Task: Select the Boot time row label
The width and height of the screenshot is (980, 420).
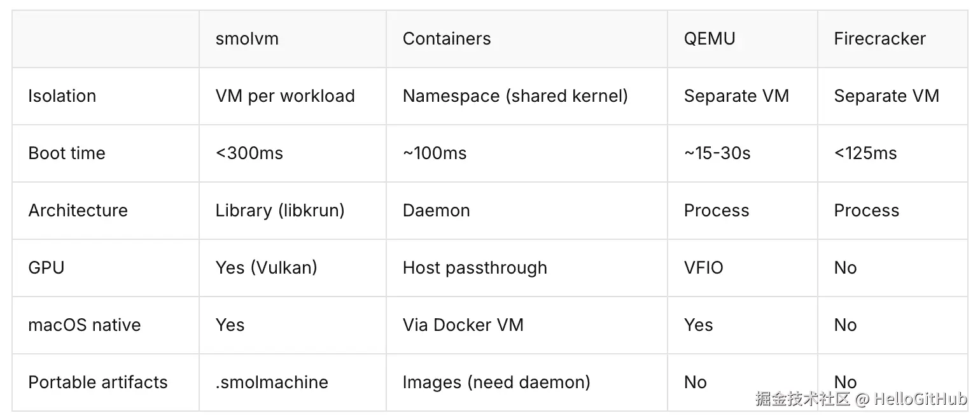Action: [67, 153]
